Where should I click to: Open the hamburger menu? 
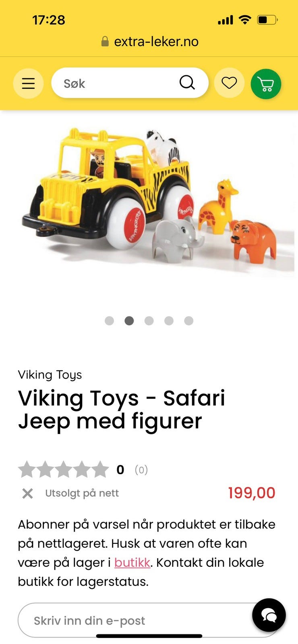click(x=28, y=83)
